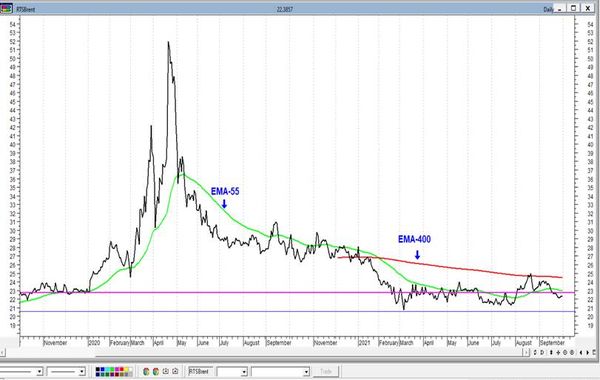600x380 pixels.
Task: Click the clock icon next to globe icons
Action: click(165, 371)
